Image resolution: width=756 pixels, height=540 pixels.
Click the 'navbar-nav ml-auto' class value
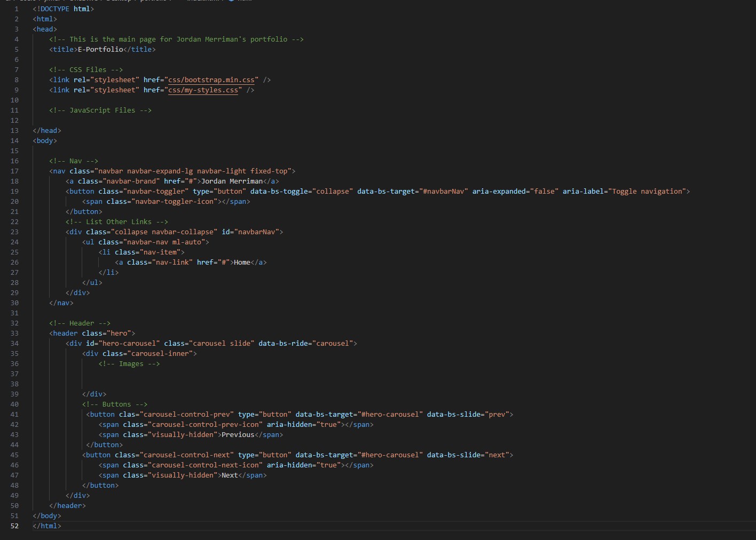164,242
